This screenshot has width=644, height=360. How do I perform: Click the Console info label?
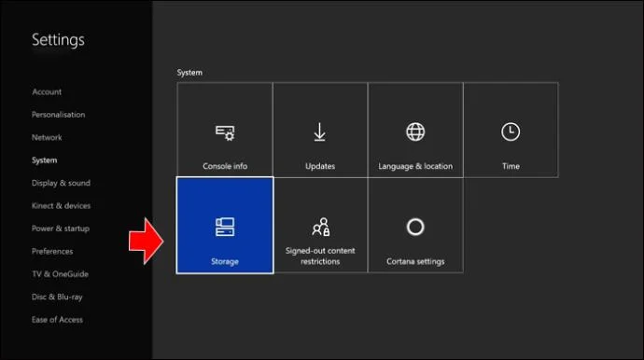[x=225, y=166]
